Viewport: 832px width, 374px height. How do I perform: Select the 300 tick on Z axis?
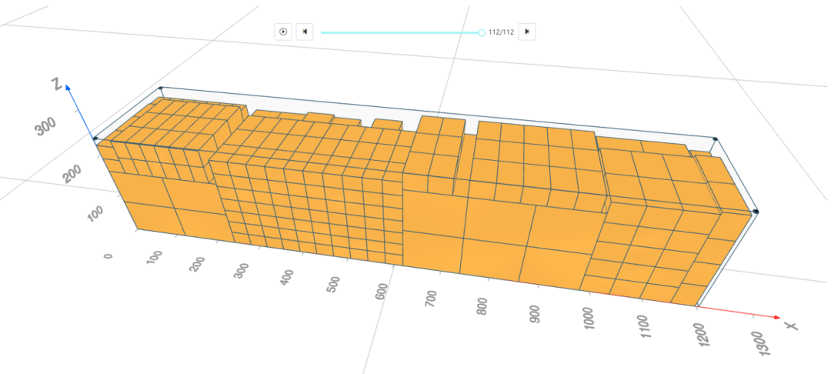(46, 127)
